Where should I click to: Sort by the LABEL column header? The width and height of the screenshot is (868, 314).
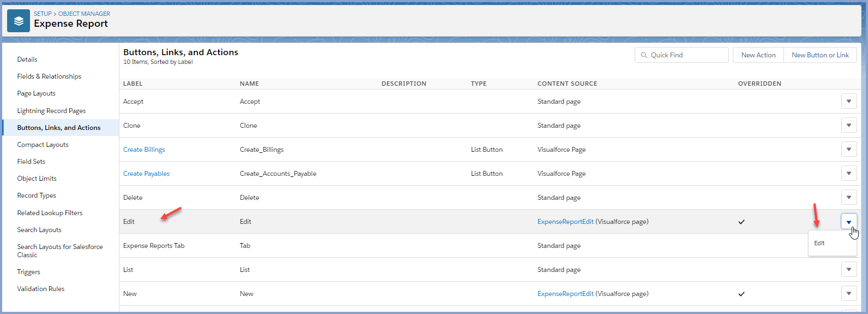[x=132, y=84]
